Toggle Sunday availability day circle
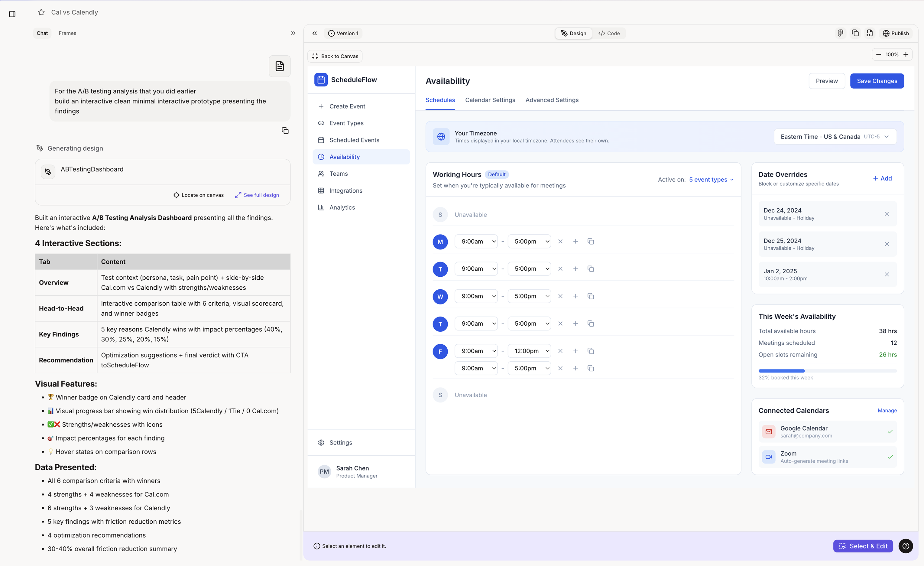 tap(440, 215)
